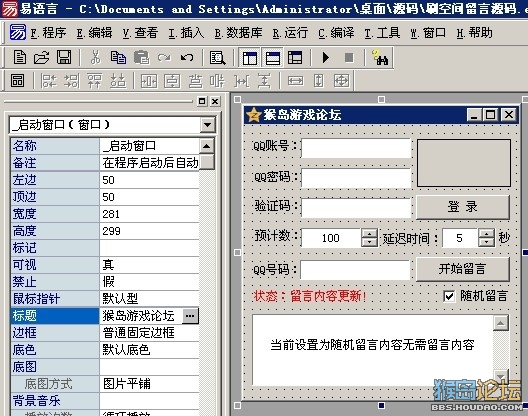Save the program with the floppy disk icon
Viewport: 528px width, 416px height.
pyautogui.click(x=64, y=57)
